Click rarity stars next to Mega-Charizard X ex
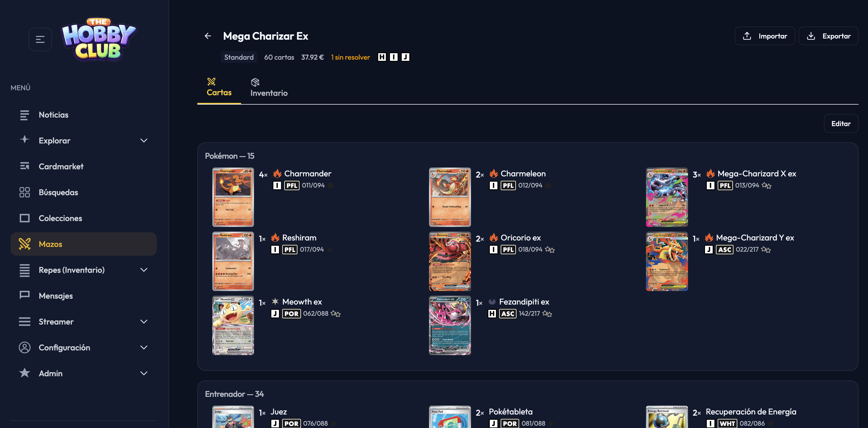Image resolution: width=868 pixels, height=428 pixels. click(x=767, y=185)
